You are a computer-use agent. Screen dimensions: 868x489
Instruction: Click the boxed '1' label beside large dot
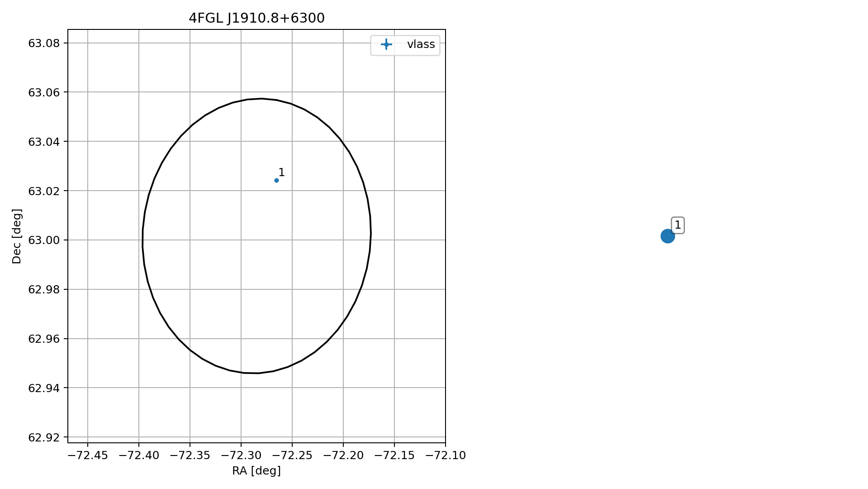[x=678, y=225]
